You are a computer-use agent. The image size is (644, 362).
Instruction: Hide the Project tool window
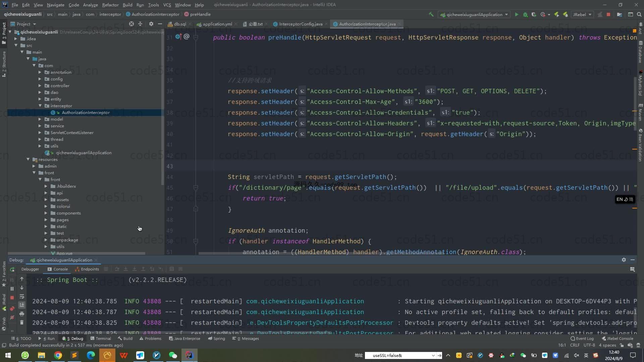coord(160,24)
